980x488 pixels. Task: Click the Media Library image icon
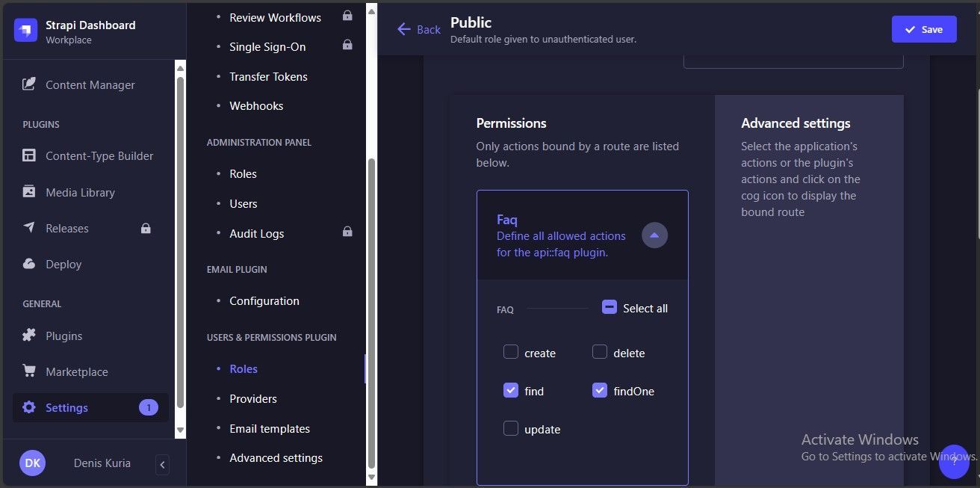point(29,191)
